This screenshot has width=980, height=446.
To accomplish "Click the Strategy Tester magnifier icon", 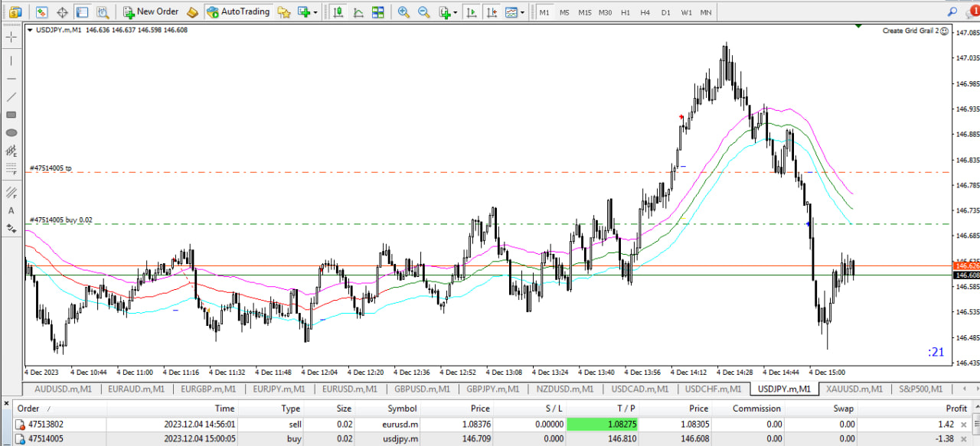I will coord(103,11).
